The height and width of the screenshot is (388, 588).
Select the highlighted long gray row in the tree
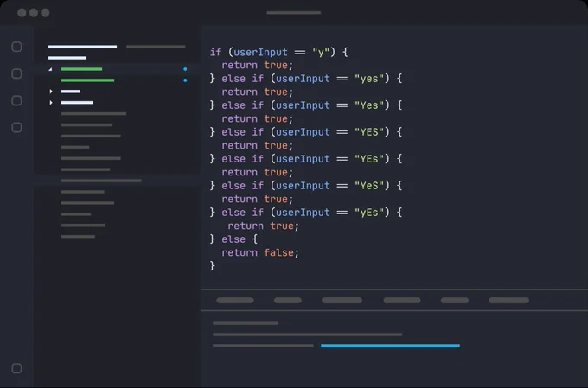101,181
